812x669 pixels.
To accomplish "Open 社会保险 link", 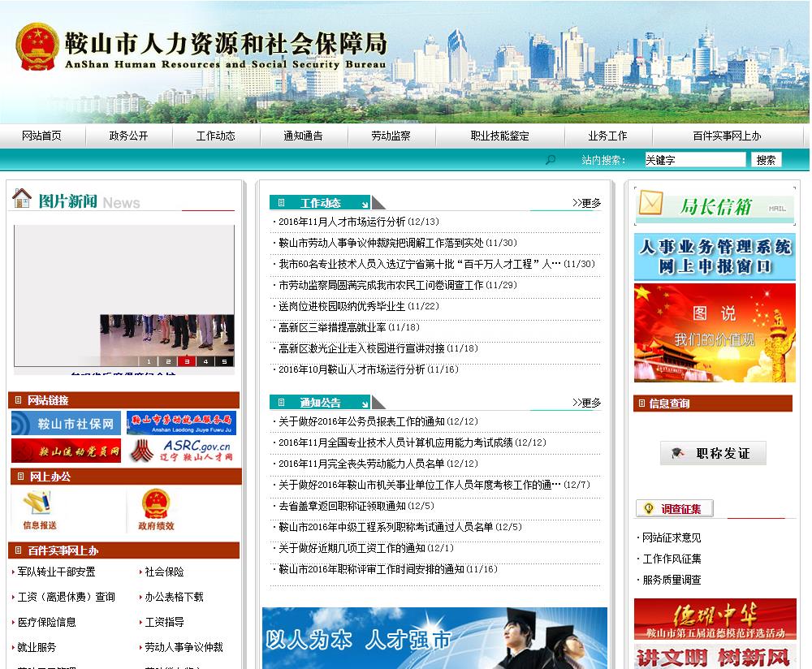I will [x=164, y=572].
